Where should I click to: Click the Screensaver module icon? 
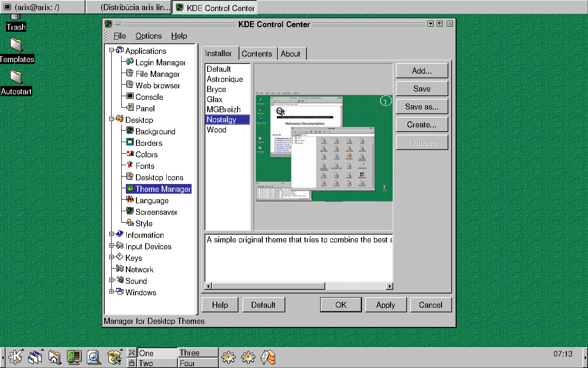pyautogui.click(x=130, y=212)
